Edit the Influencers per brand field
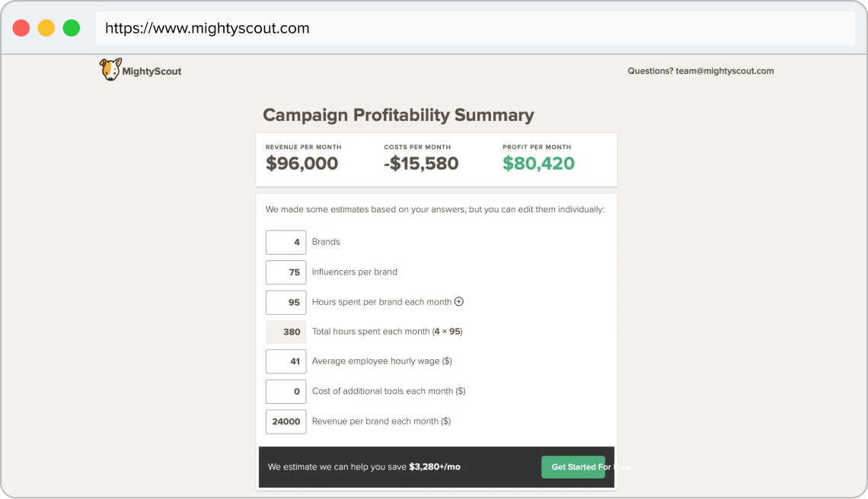The width and height of the screenshot is (868, 499). click(286, 272)
